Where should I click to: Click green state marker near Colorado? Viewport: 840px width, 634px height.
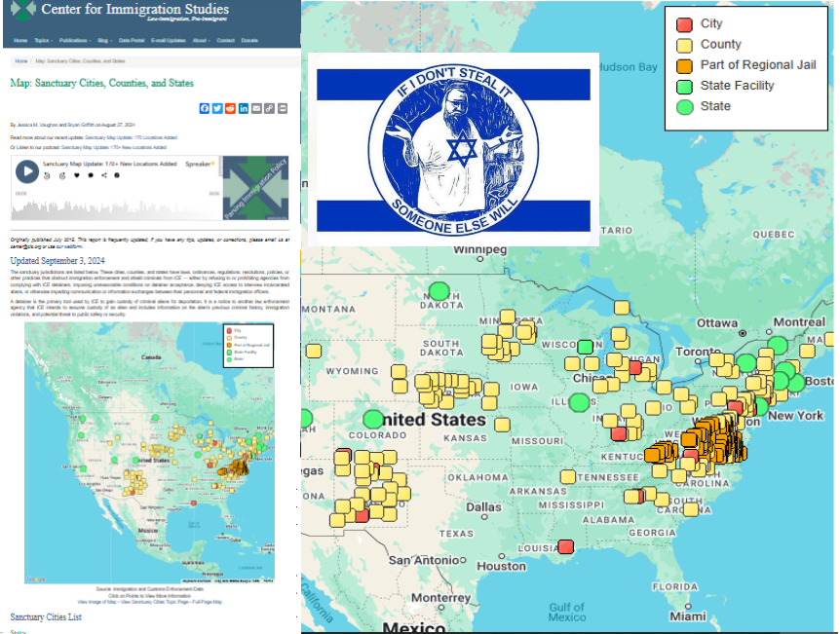pos(373,420)
